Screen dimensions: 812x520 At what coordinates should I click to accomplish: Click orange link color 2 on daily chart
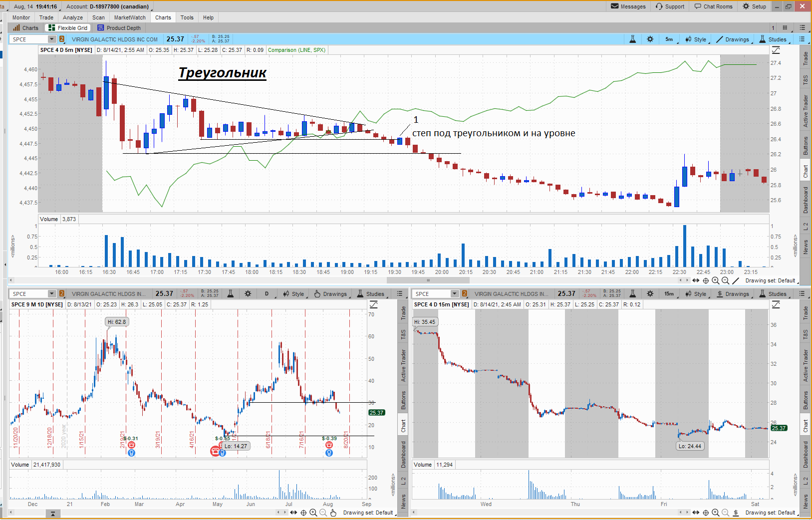(x=62, y=294)
